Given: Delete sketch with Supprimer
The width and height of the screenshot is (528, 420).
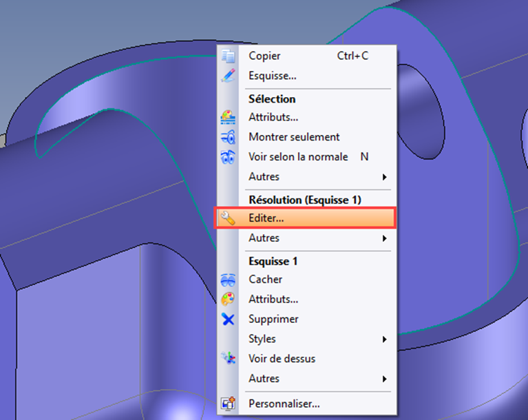Looking at the screenshot, I should point(306,319).
